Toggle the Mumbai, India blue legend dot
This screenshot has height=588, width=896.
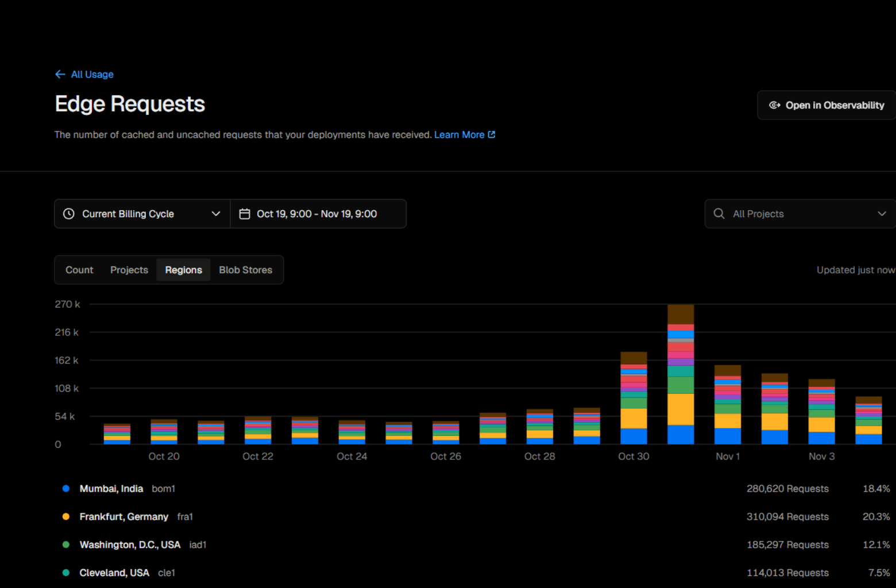66,489
